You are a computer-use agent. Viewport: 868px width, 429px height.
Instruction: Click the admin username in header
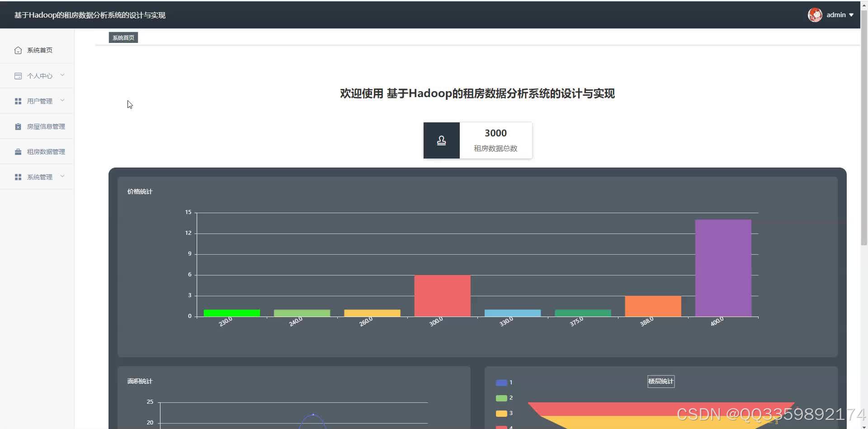[836, 15]
